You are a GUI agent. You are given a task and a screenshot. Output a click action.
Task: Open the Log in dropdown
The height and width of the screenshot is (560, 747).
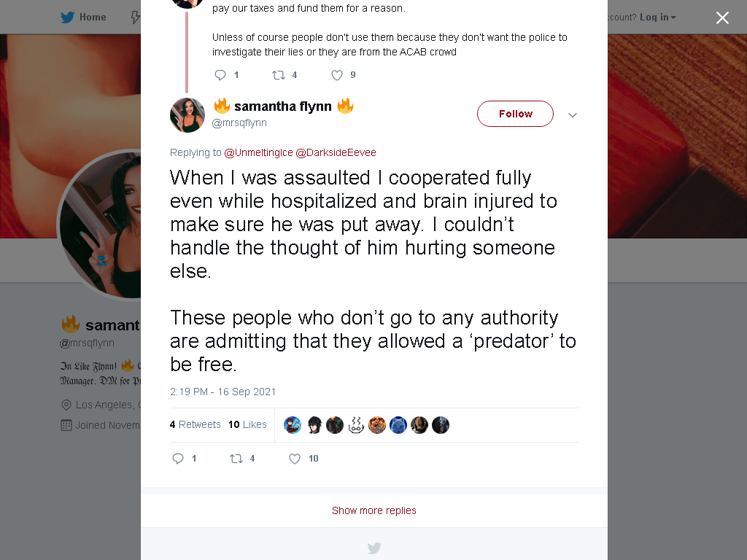click(657, 17)
